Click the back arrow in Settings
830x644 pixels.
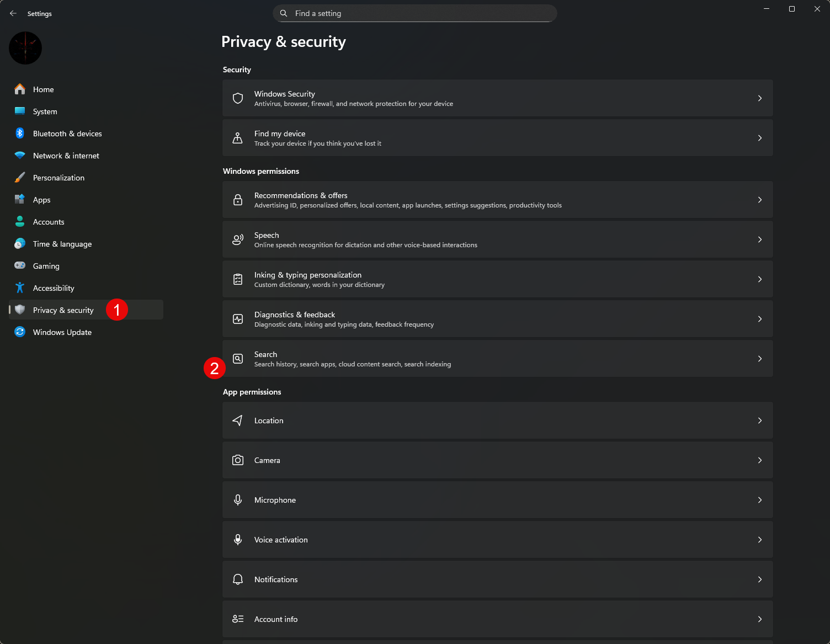[x=13, y=13]
